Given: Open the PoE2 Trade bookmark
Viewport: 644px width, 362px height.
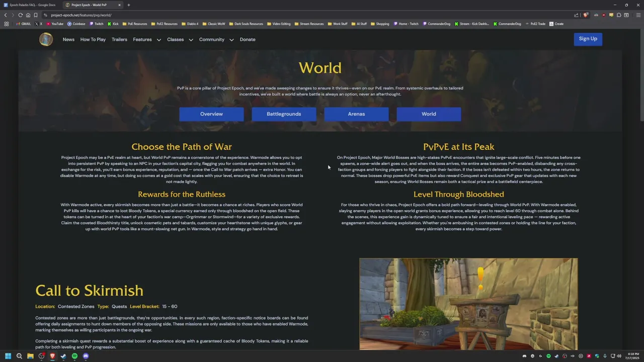Looking at the screenshot, I should (535, 24).
